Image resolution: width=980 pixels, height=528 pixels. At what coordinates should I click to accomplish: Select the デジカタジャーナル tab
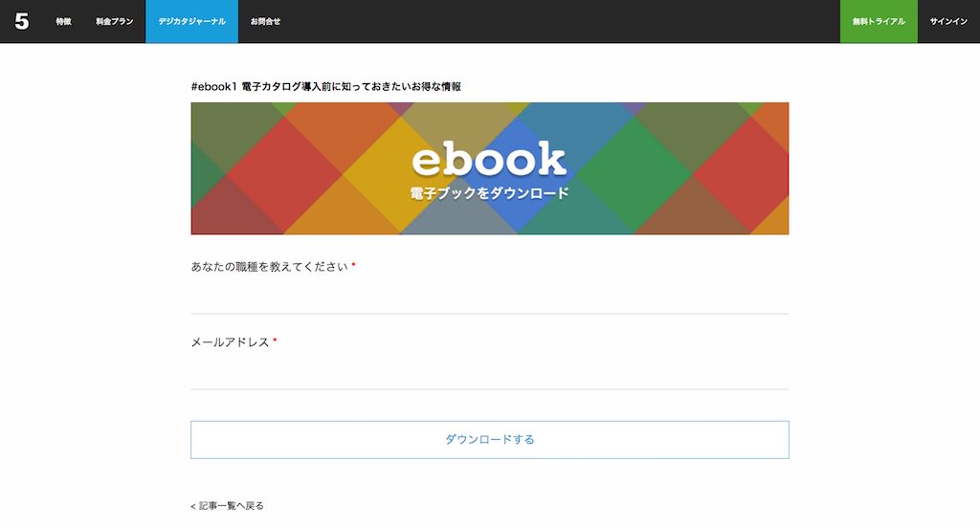(191, 21)
